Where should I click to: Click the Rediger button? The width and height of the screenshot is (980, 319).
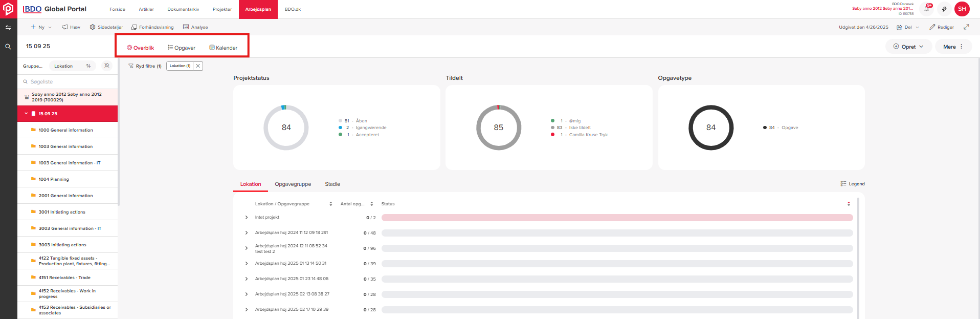(942, 27)
